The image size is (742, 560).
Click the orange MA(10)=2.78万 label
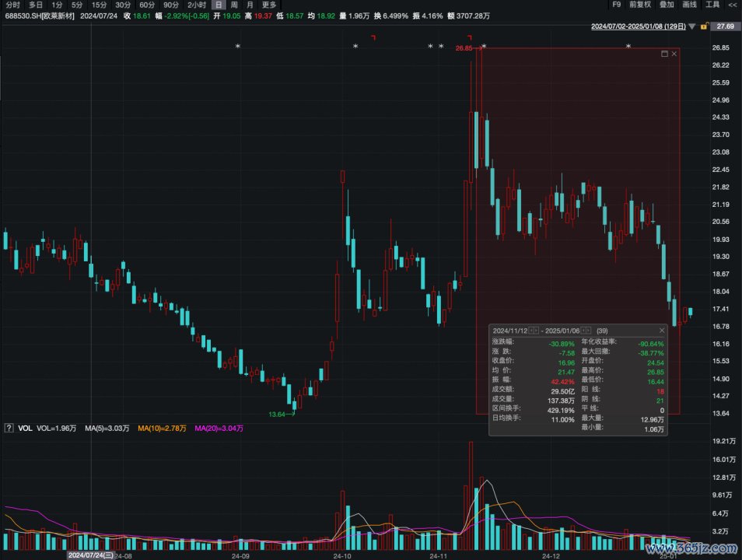coord(162,429)
